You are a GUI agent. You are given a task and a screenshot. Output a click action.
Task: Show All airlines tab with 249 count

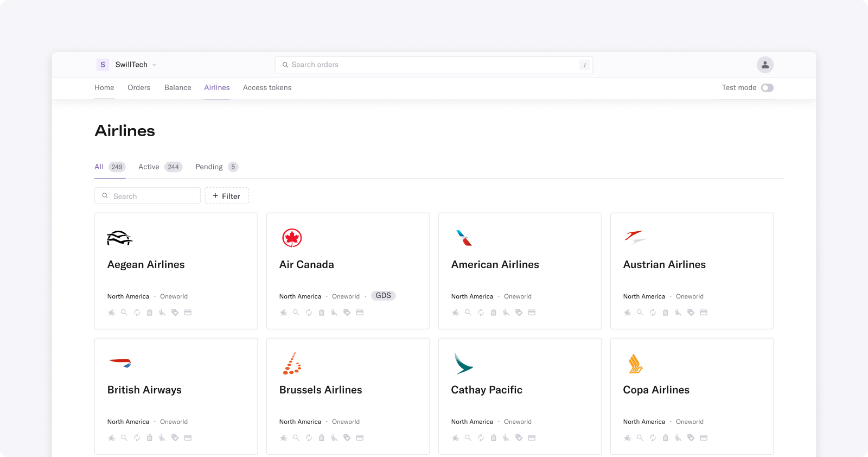coord(110,167)
